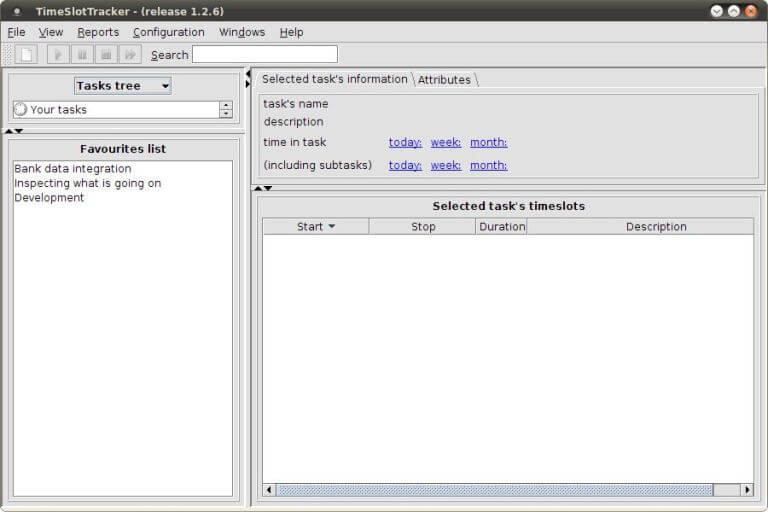Open the Reports menu
The image size is (768, 512).
(x=98, y=32)
